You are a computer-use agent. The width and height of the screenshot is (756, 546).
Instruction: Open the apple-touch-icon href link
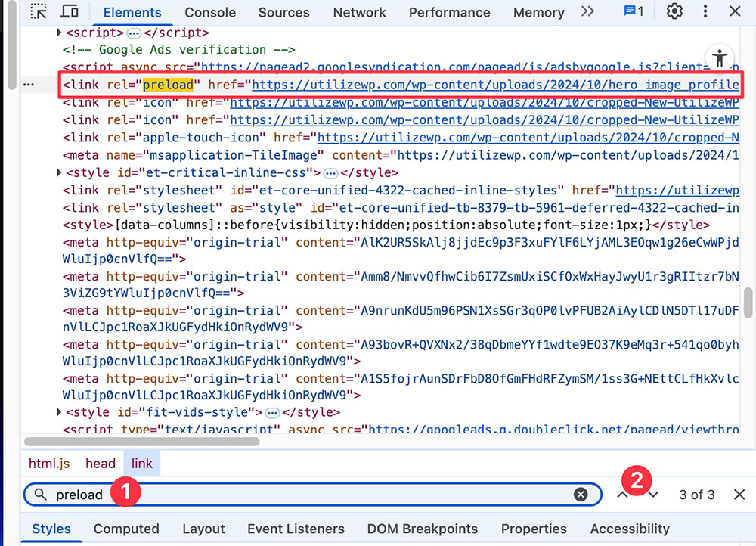coord(528,138)
